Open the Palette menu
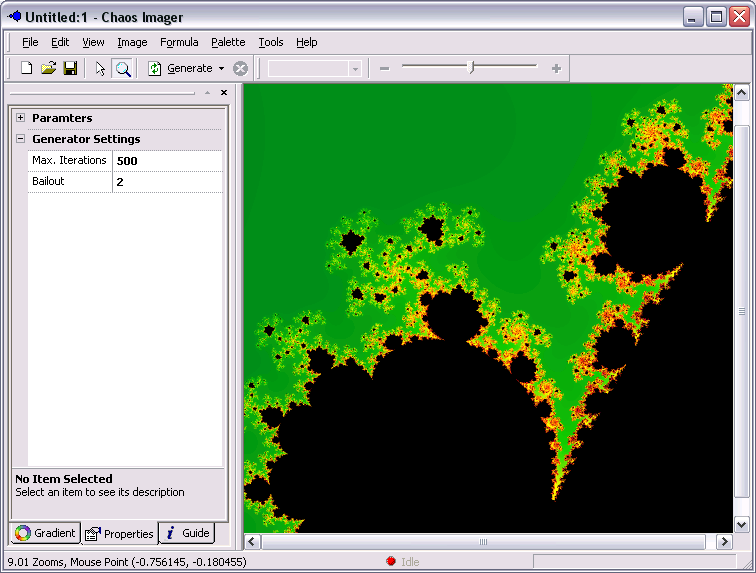The image size is (756, 573). (x=228, y=42)
